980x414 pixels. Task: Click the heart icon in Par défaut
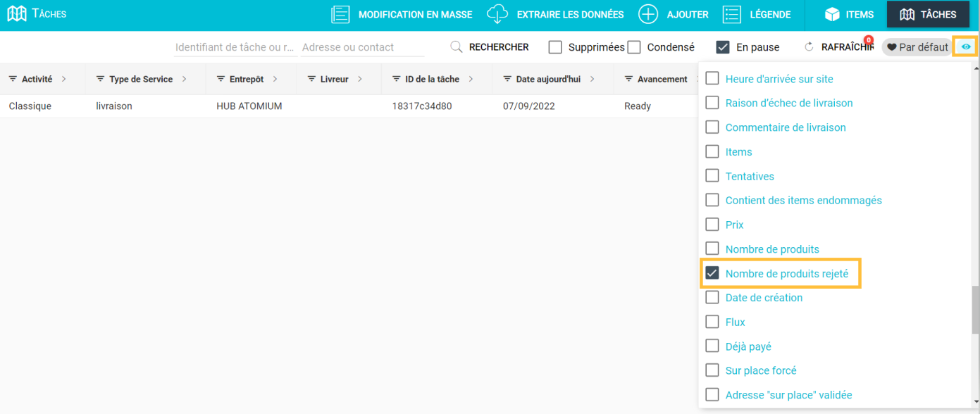point(892,47)
